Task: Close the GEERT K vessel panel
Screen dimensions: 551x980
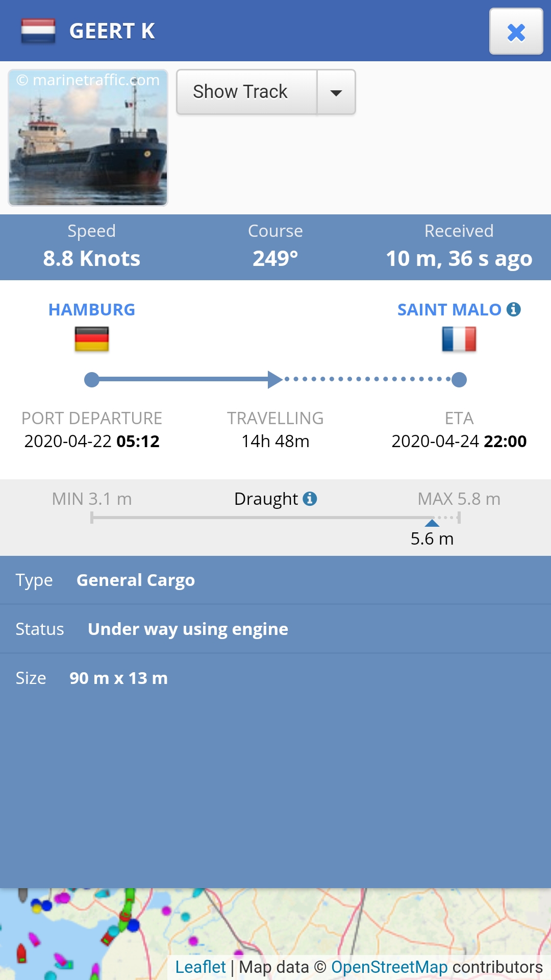Action: 516,31
